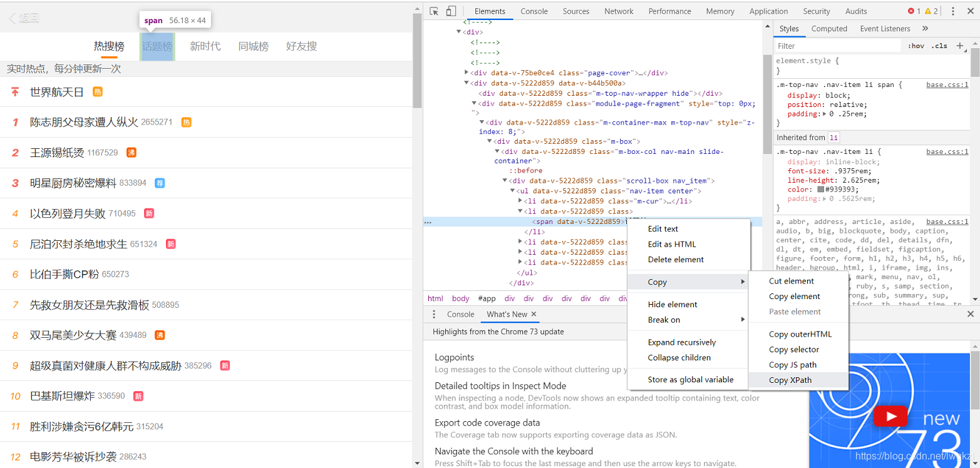The image size is (980, 468).
Task: Choose Store as global variable
Action: pos(688,379)
